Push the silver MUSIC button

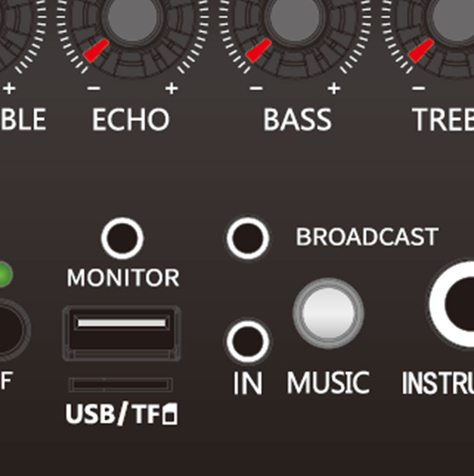pyautogui.click(x=328, y=313)
